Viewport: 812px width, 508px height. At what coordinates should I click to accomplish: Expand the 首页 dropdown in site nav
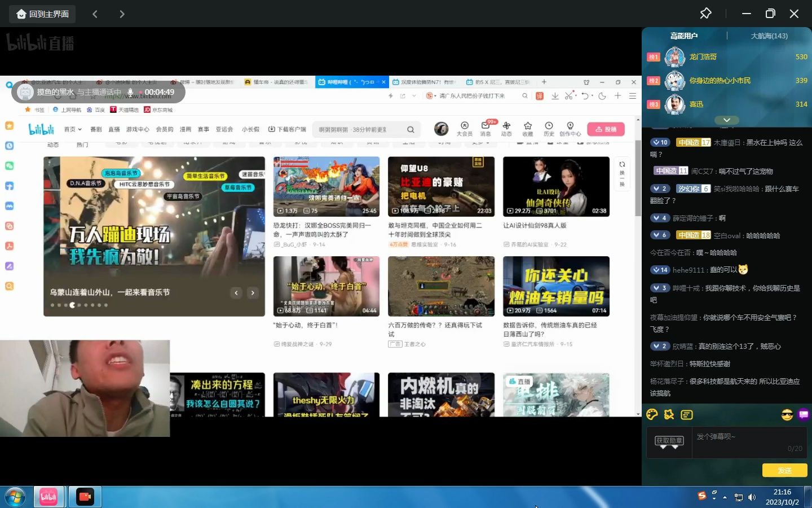pyautogui.click(x=73, y=129)
